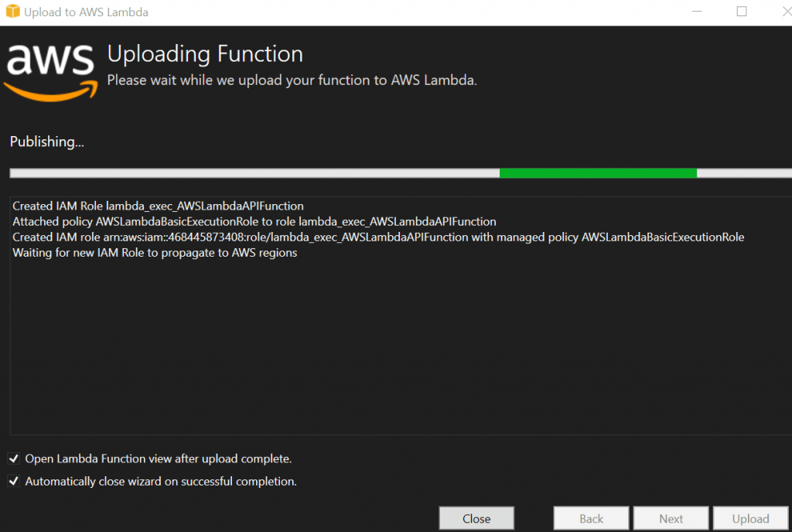Click the 'Please wait while we upload' subtitle
792x532 pixels.
click(292, 80)
